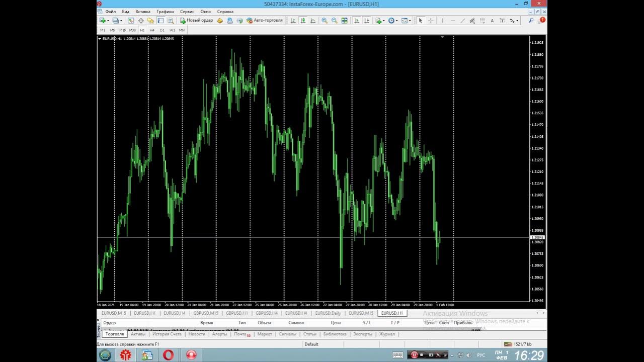Screen dimensions: 644x362
Task: Select the text tool A
Action: point(492,21)
